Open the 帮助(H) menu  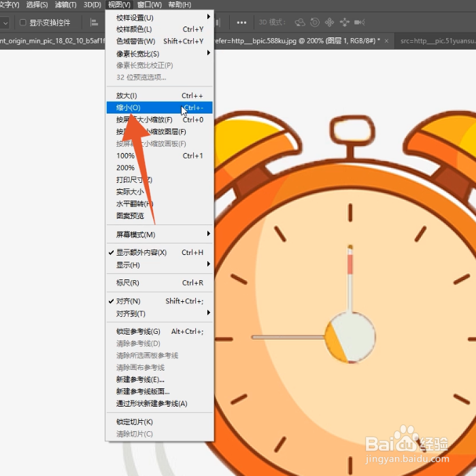click(x=180, y=5)
